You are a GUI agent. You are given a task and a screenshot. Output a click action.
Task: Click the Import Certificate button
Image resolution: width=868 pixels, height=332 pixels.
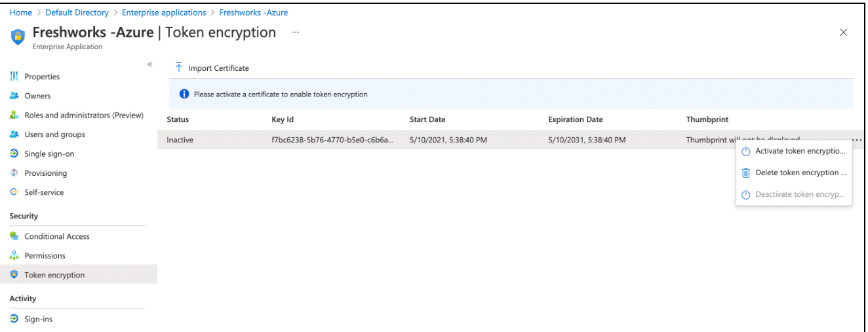pyautogui.click(x=212, y=68)
